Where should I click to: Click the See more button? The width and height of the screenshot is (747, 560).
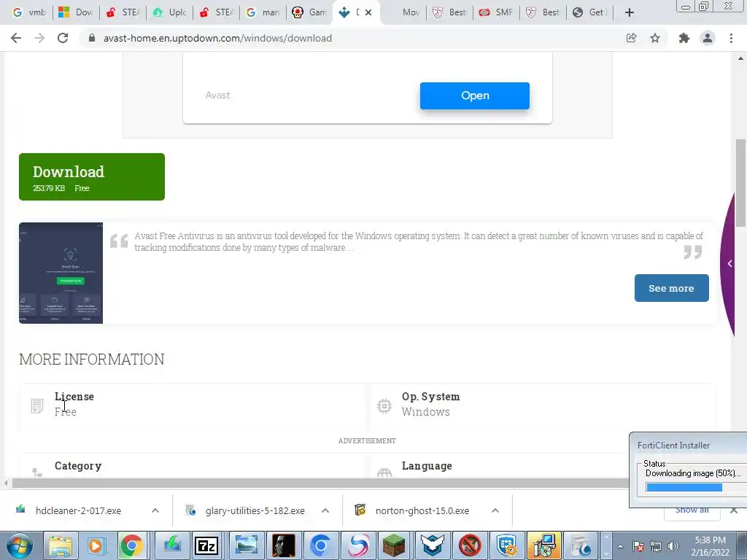671,288
